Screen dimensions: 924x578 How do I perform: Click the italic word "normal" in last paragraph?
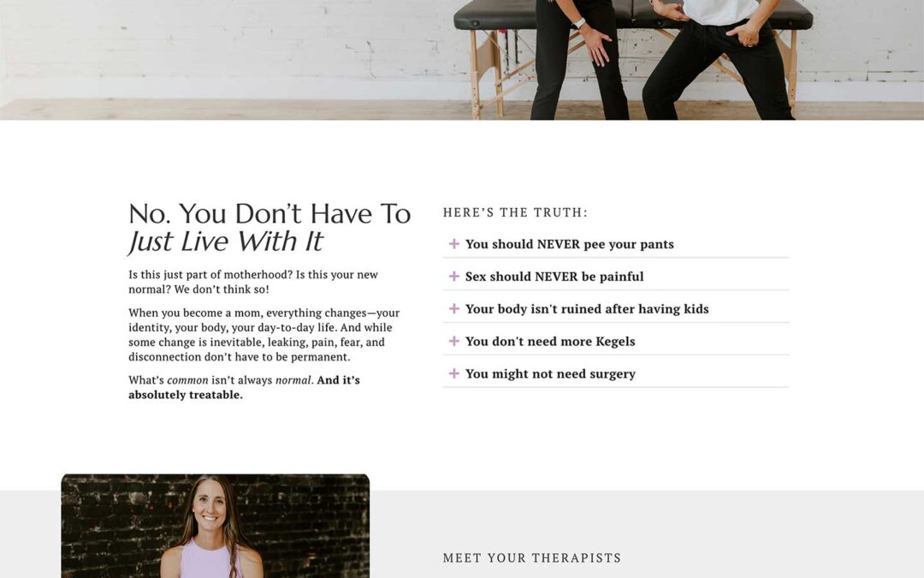(x=293, y=380)
